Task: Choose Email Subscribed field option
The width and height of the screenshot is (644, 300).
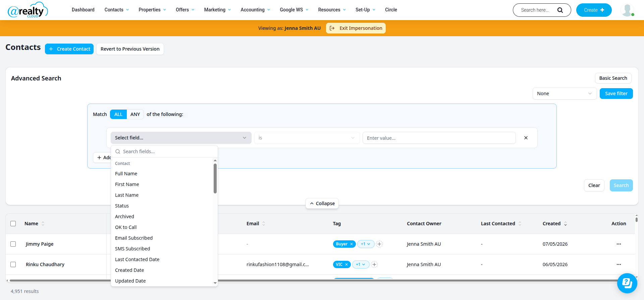Action: (x=162, y=238)
